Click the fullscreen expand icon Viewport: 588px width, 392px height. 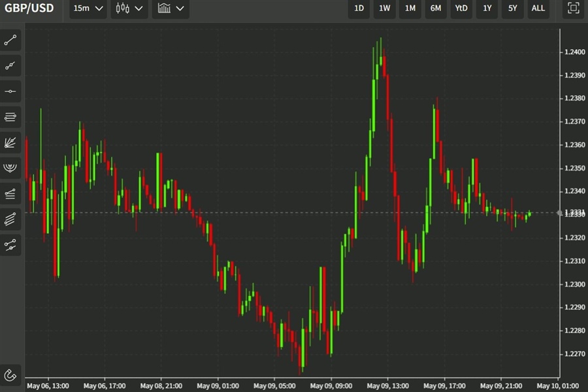[572, 8]
